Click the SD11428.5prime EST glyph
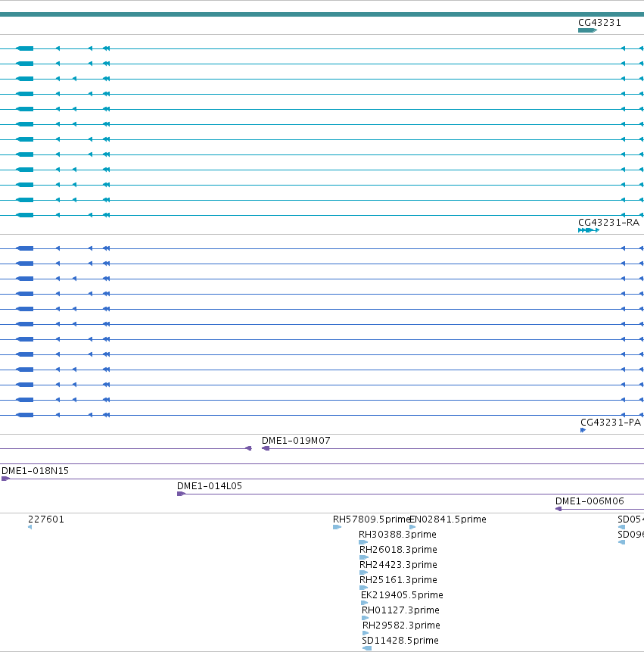 coord(367,648)
